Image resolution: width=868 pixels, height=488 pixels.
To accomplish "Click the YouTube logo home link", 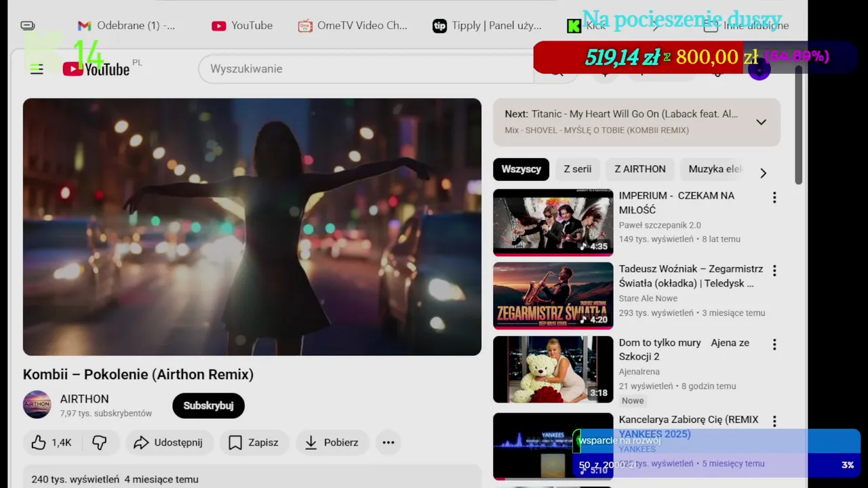I will click(x=96, y=68).
